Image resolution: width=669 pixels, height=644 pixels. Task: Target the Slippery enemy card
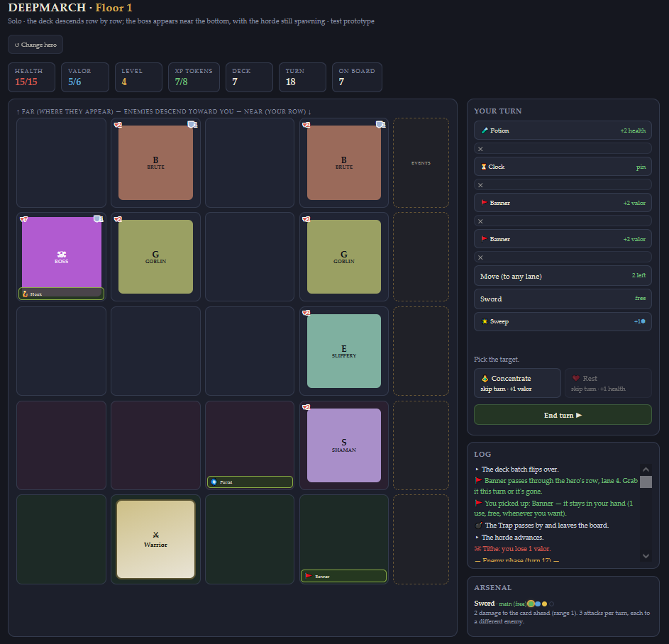(344, 351)
